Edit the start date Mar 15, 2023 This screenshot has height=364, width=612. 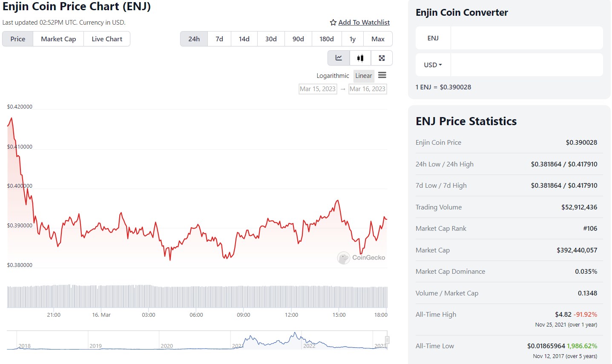click(318, 89)
